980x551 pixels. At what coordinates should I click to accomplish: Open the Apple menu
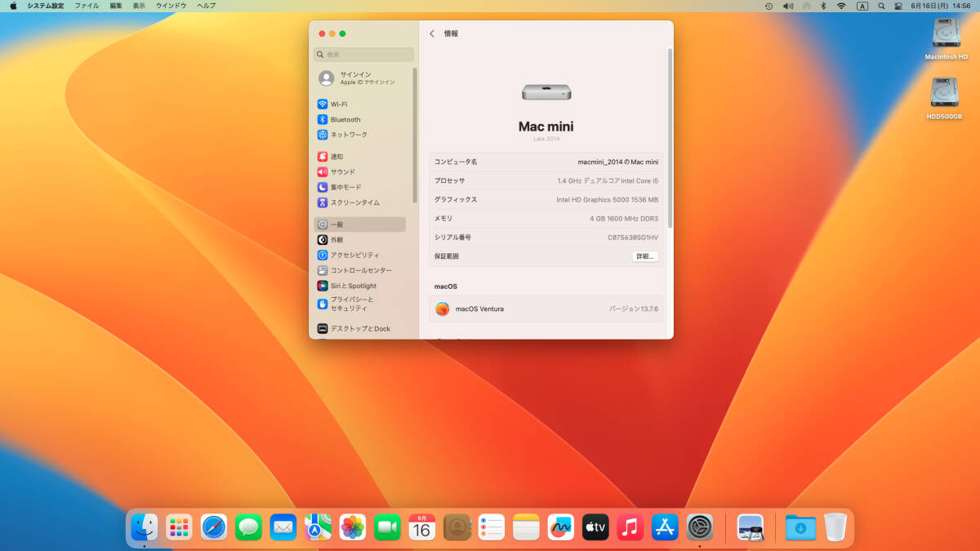pyautogui.click(x=13, y=6)
